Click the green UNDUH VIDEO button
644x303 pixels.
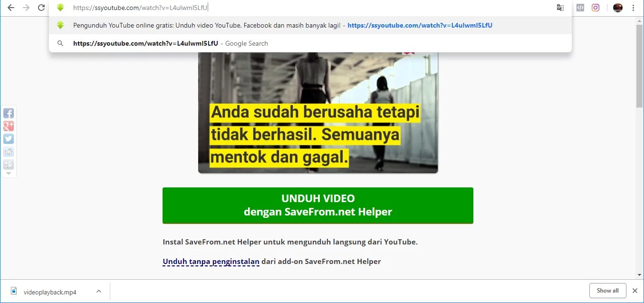coord(317,205)
